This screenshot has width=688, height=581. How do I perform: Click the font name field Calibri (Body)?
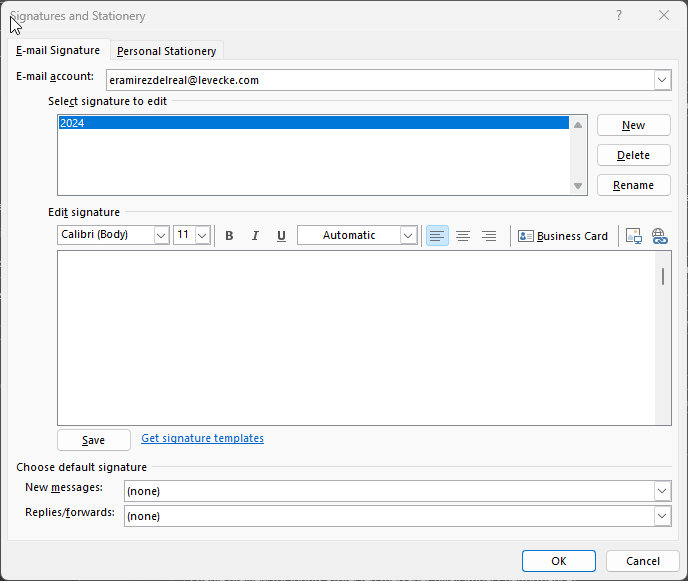click(x=106, y=235)
